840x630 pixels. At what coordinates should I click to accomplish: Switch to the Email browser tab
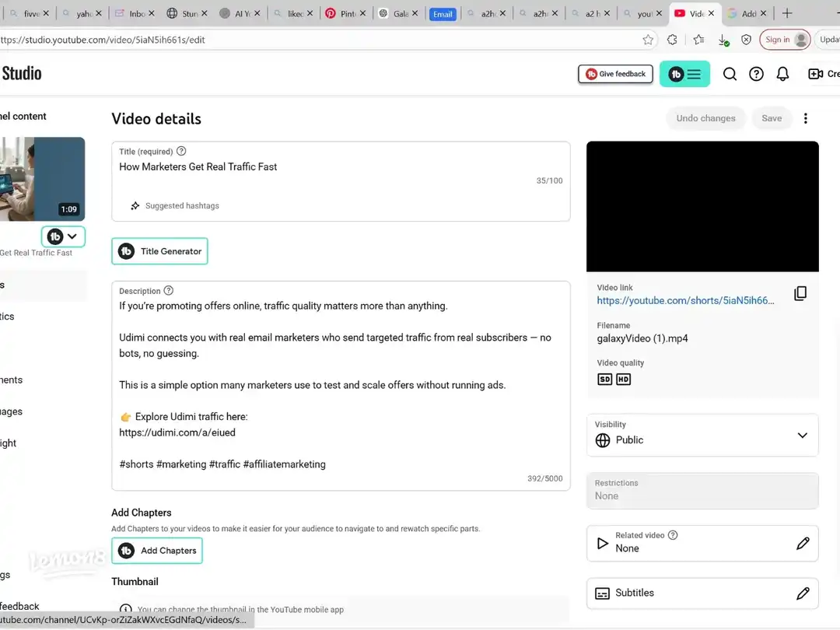443,14
